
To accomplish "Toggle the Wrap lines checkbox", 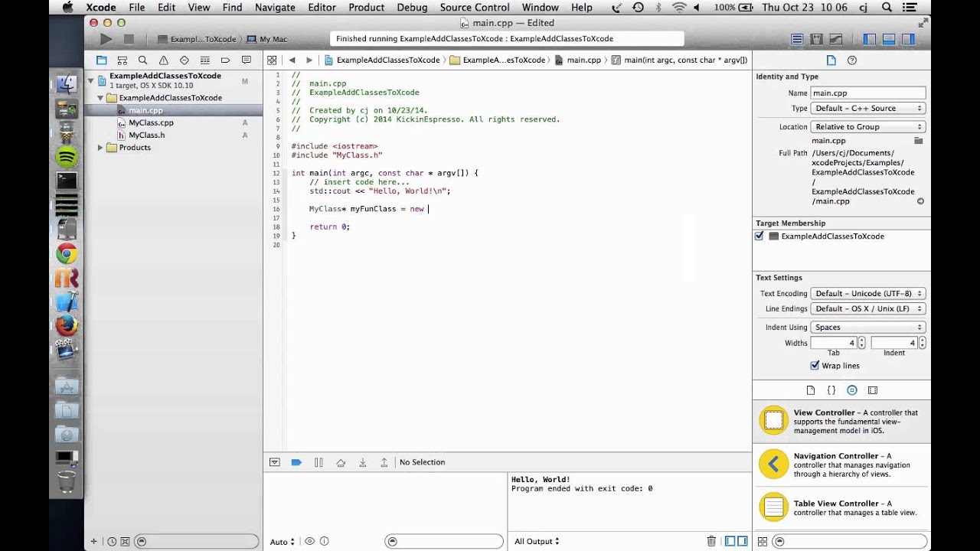I will point(815,365).
